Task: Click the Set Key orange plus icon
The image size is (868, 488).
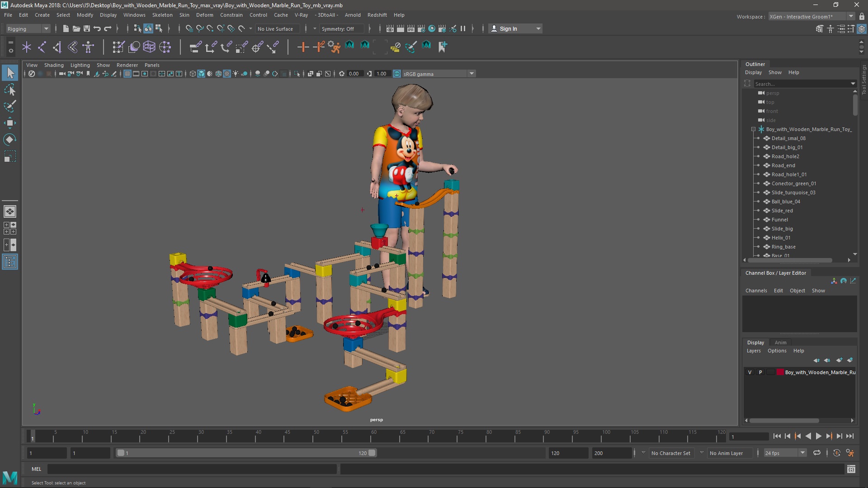Action: click(x=303, y=47)
